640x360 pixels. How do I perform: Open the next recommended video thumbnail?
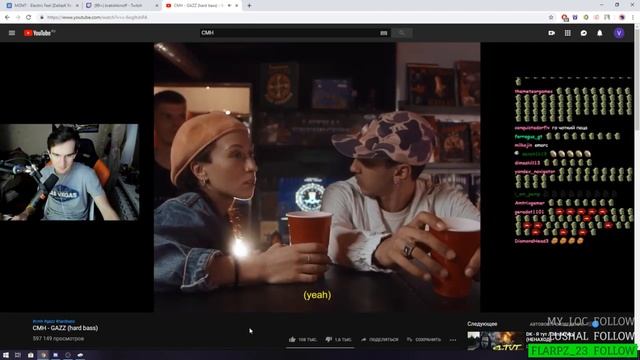coord(495,341)
